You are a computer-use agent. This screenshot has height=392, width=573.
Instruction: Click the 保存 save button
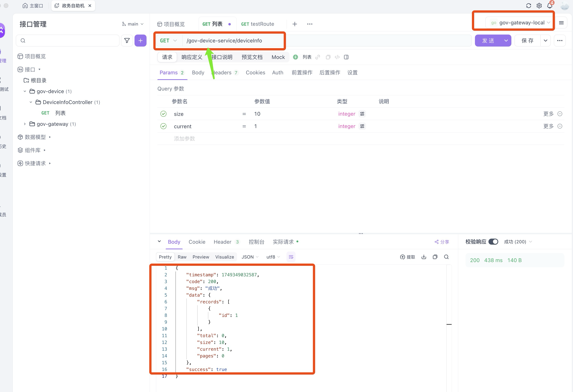(527, 41)
